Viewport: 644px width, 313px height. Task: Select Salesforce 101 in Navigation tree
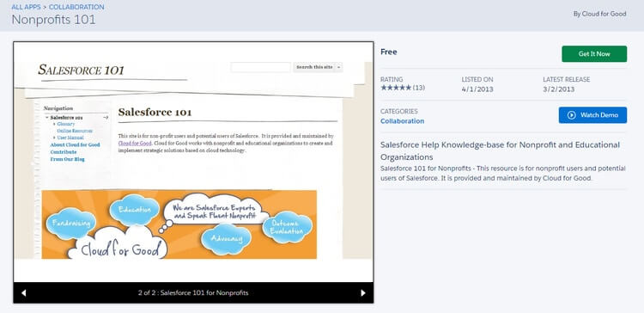(66, 118)
